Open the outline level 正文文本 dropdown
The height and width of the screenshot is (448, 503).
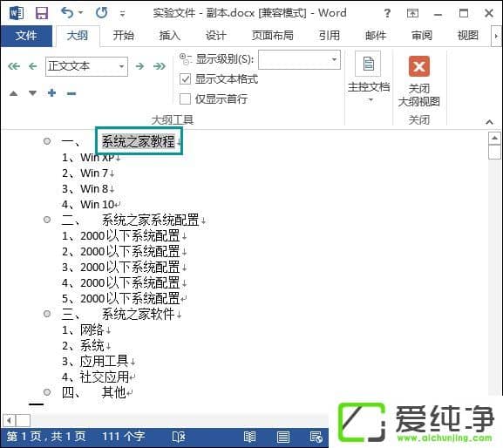[x=86, y=66]
